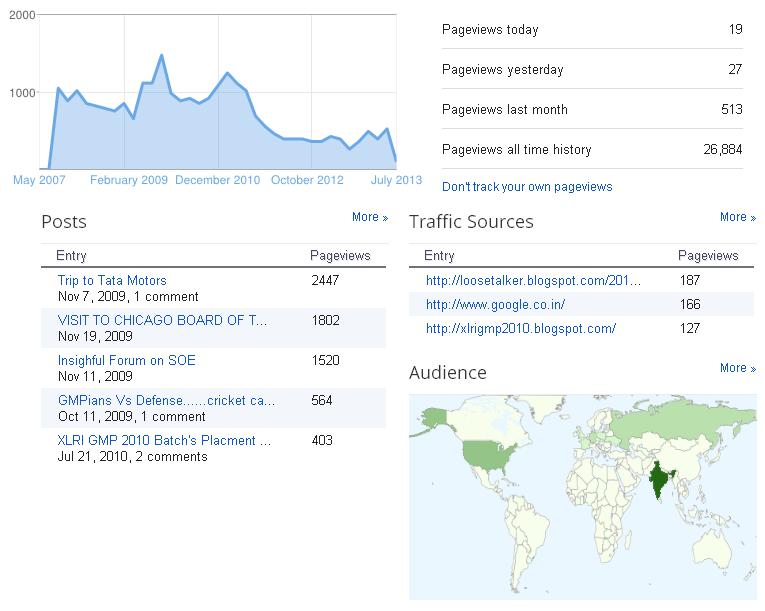The height and width of the screenshot is (611, 765).
Task: Open the 'Insighful Forum on SOE' post
Action: pos(126,360)
